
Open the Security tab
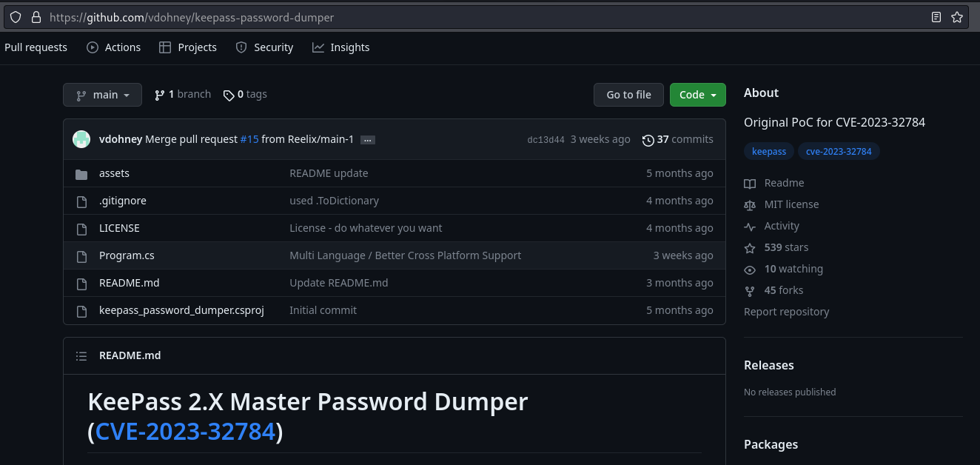click(x=264, y=47)
